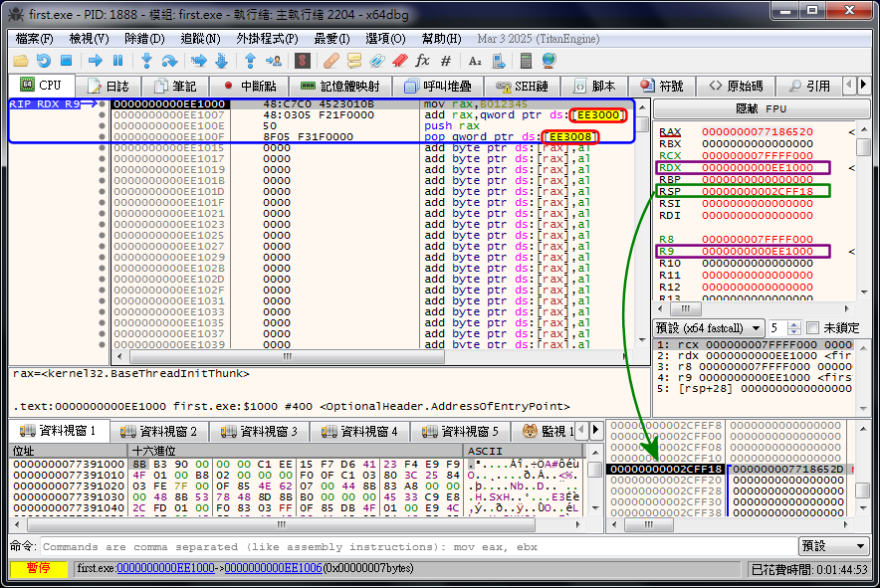Click the 隱藏 FPU button
This screenshot has width=880, height=588.
(x=761, y=108)
